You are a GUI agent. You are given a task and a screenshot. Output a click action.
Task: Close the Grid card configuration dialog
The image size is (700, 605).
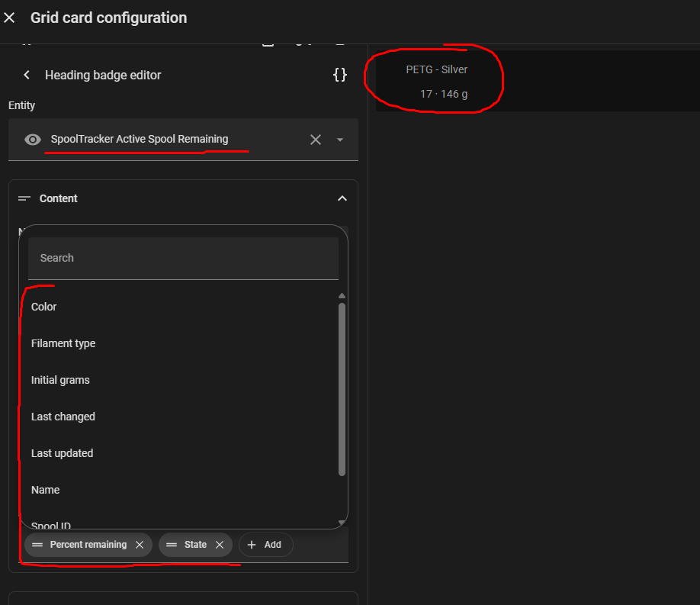point(10,18)
